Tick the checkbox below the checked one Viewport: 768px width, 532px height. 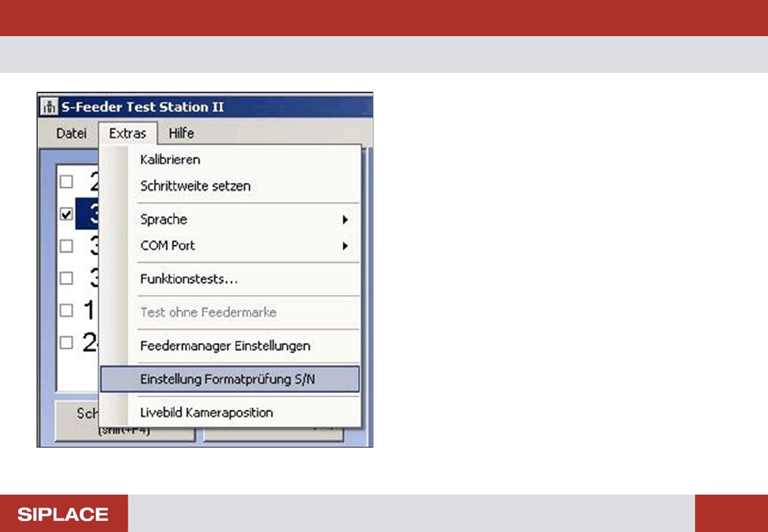tap(66, 246)
